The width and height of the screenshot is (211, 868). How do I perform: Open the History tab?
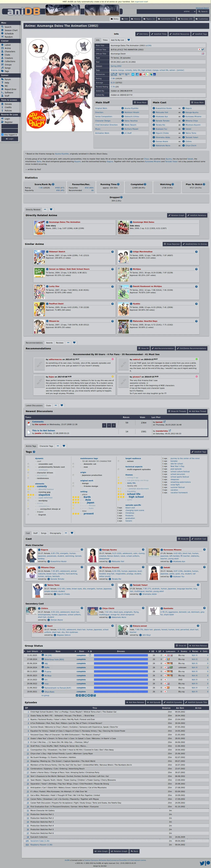point(136,19)
